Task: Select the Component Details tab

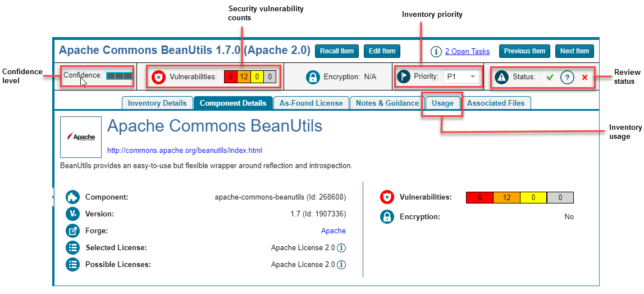Action: coord(233,103)
